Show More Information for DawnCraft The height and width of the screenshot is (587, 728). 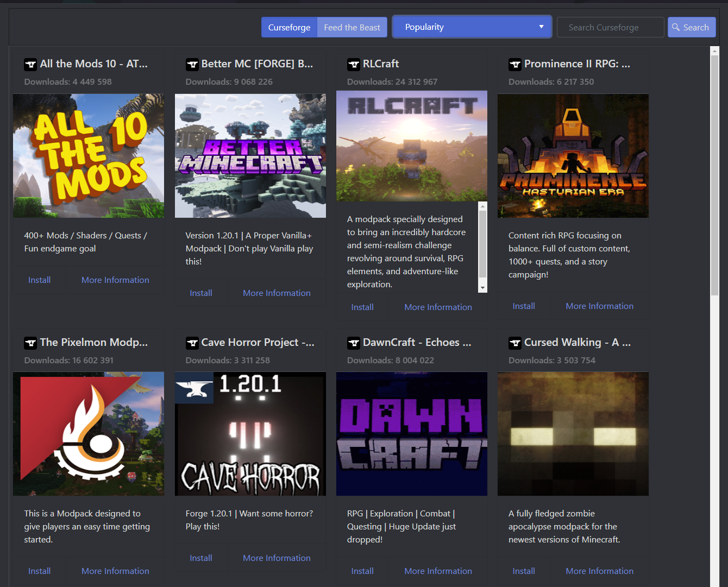click(438, 571)
